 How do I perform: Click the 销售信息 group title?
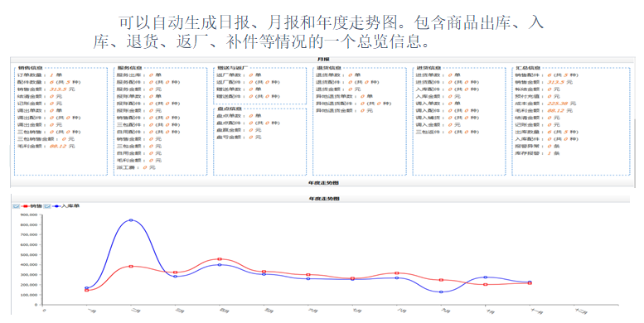pos(30,68)
